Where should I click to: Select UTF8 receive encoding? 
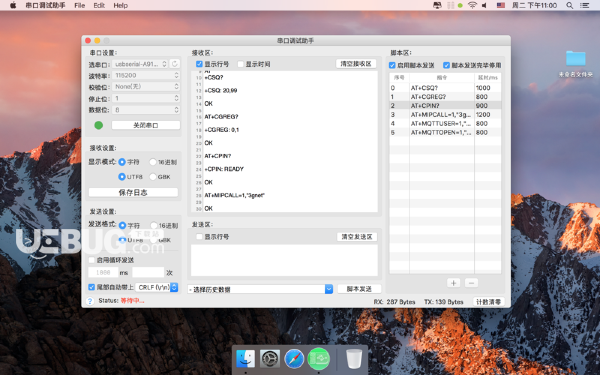pyautogui.click(x=122, y=176)
